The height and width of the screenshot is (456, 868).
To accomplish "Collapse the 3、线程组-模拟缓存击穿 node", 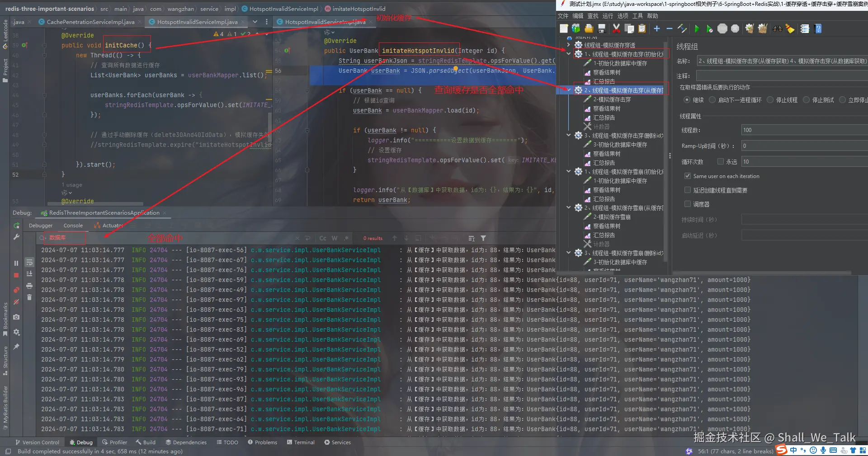I will click(569, 135).
